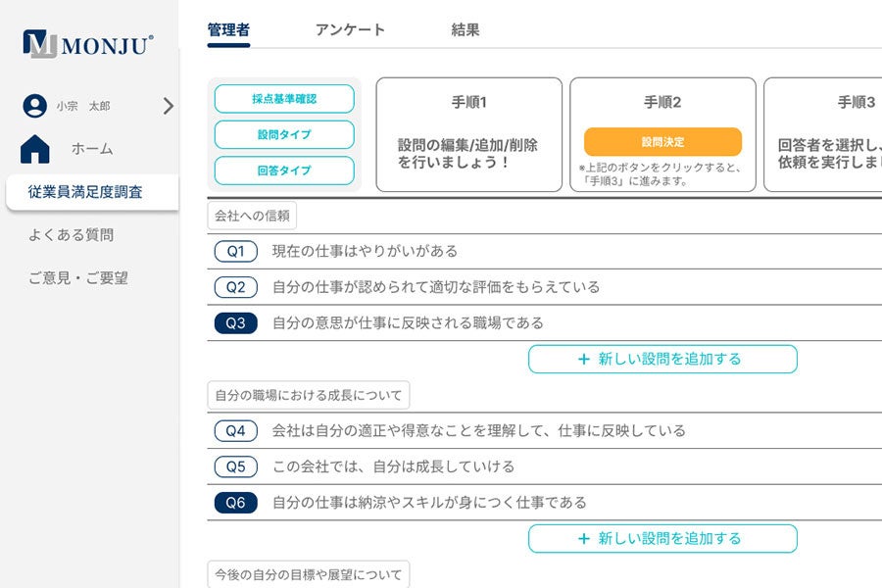882x588 pixels.
Task: Click the 採点基準確認 button
Action: click(x=284, y=99)
